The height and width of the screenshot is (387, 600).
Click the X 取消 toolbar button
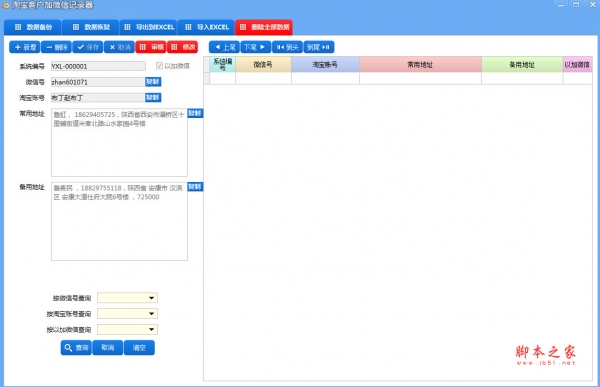point(119,47)
